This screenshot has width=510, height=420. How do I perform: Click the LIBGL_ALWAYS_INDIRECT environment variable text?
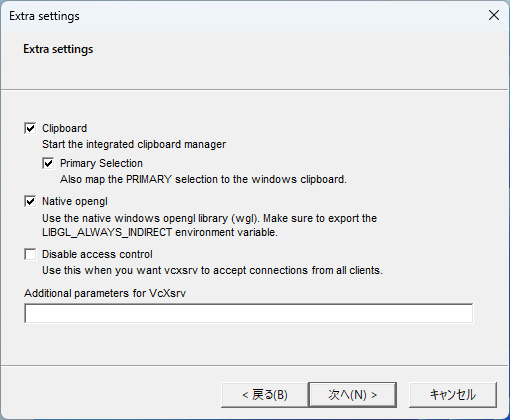click(x=160, y=232)
